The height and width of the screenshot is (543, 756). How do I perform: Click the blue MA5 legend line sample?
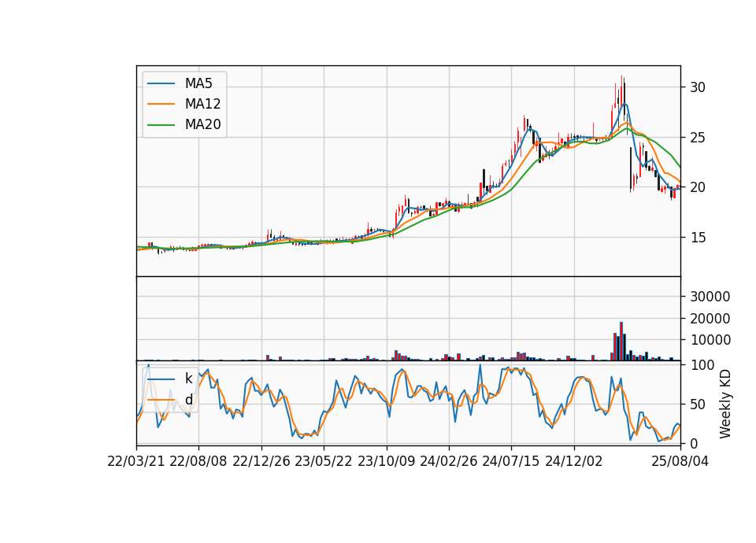click(x=161, y=83)
